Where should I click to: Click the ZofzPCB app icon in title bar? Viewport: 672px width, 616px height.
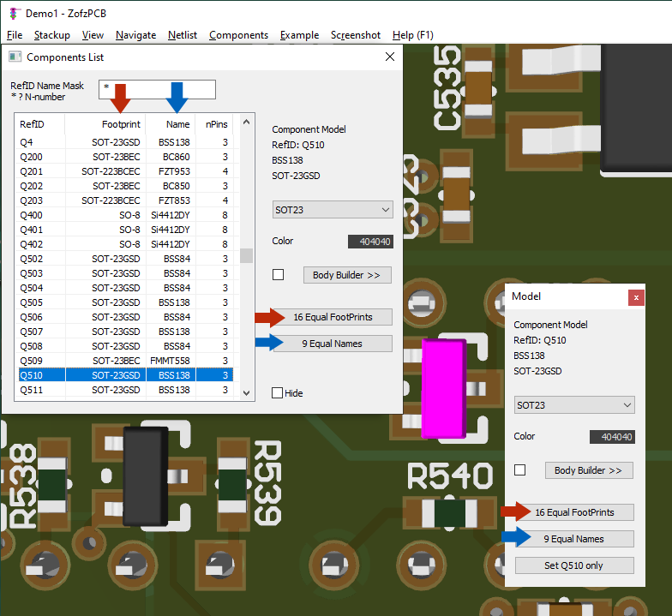[x=15, y=13]
